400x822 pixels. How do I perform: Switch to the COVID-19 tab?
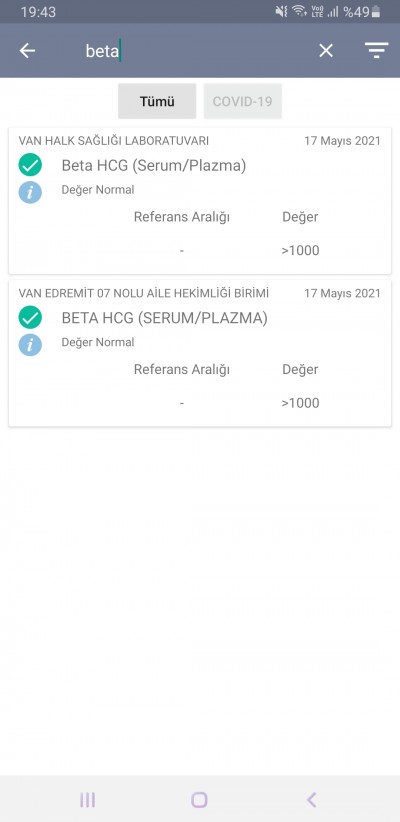click(243, 101)
